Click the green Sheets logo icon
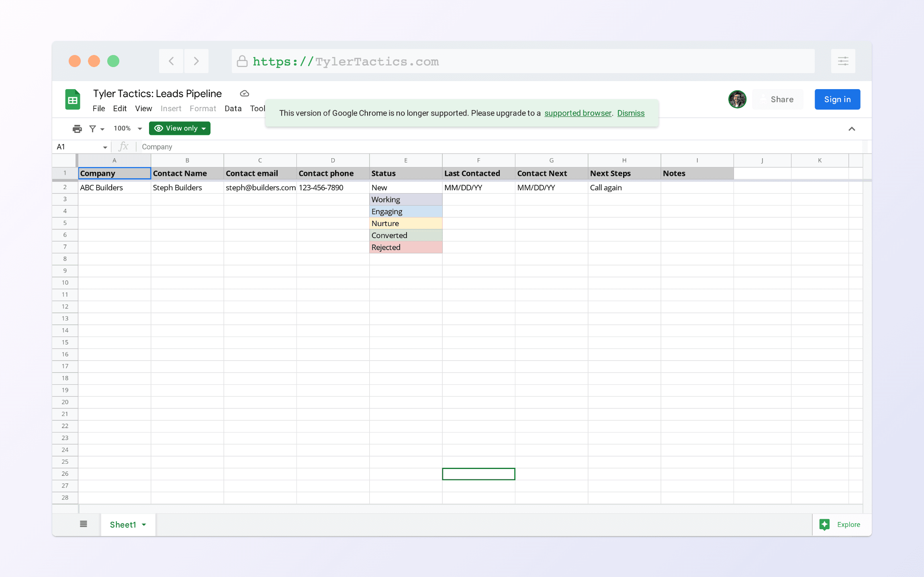The width and height of the screenshot is (924, 577). (73, 100)
